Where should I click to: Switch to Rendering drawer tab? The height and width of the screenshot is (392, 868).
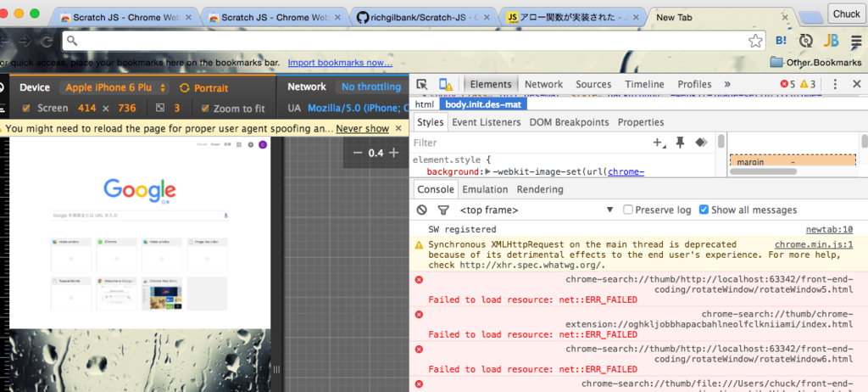point(540,189)
